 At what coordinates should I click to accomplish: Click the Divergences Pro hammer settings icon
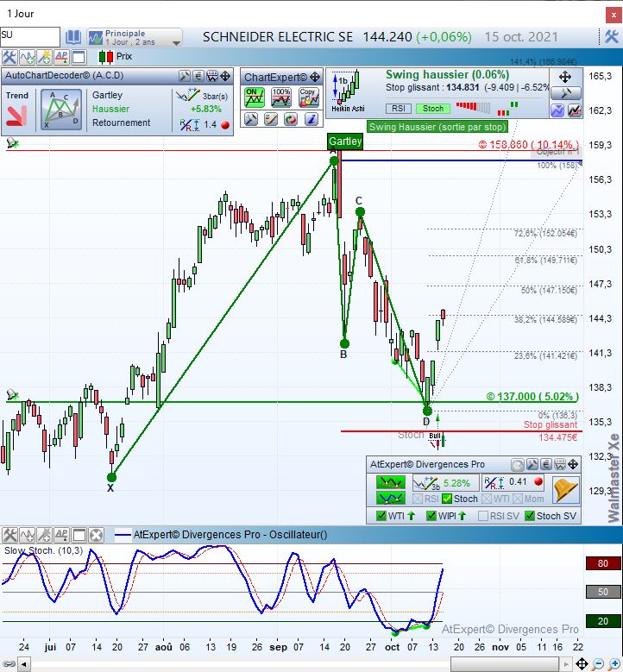(532, 464)
